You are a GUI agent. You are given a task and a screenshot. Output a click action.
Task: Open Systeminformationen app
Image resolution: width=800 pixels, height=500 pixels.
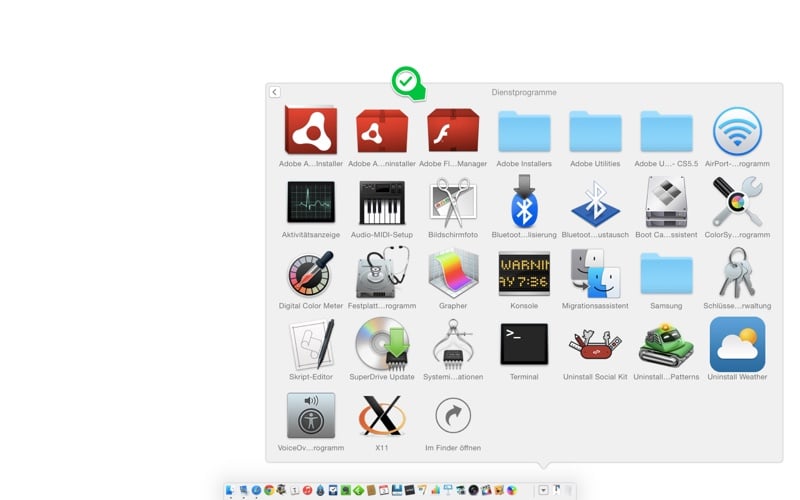(453, 344)
